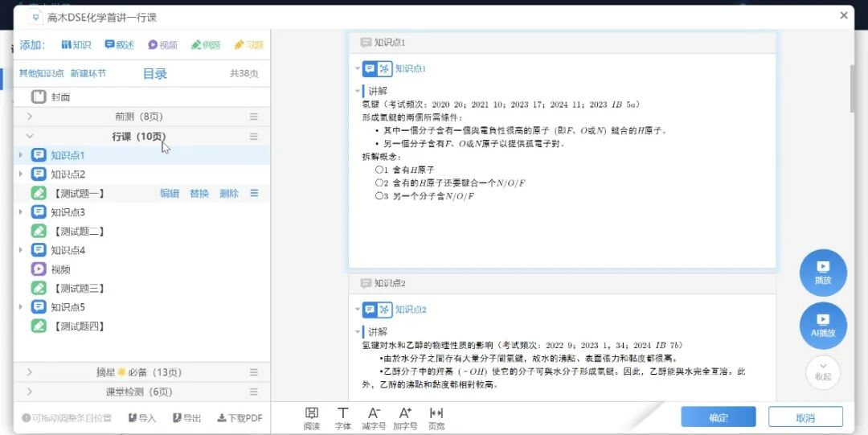Click the drag handle of 摘星必备 section
Screen dimensions: 868x435
tap(253, 372)
